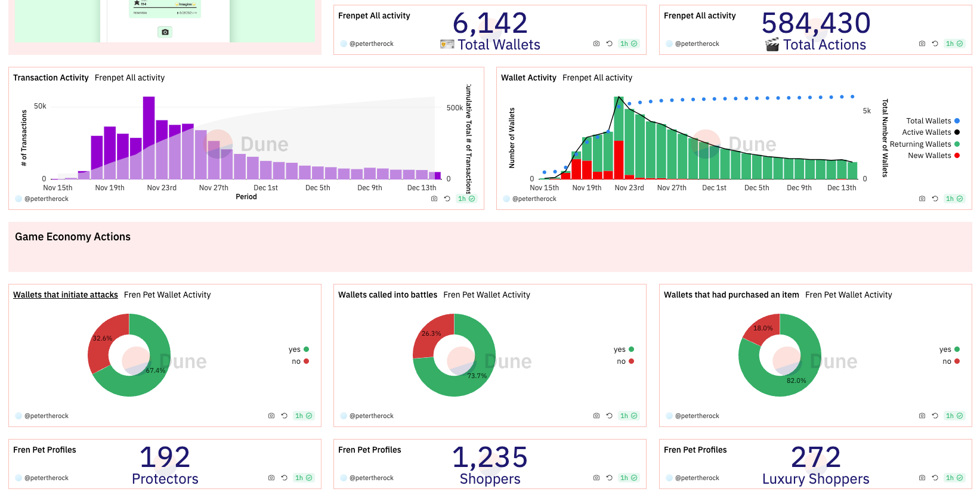Toggle 'no' legend in called into battles pie
The width and height of the screenshot is (980, 498).
click(625, 361)
